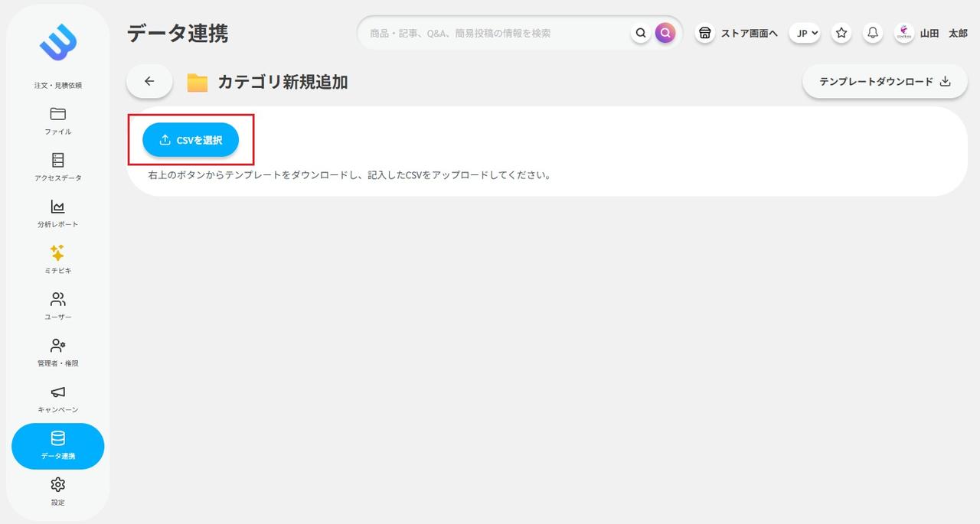Open the store page via ストア画面へ
The image size is (980, 524).
737,33
